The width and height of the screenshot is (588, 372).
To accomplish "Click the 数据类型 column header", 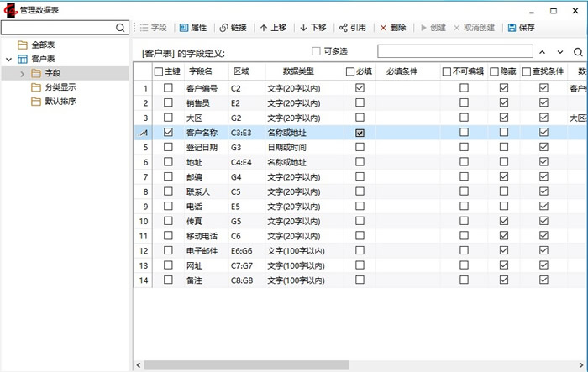I will coord(298,71).
